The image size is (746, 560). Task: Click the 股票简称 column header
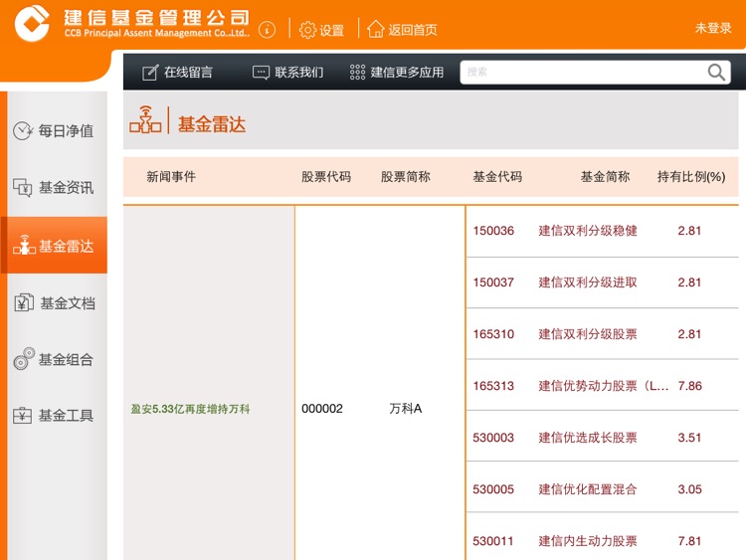[x=406, y=177]
